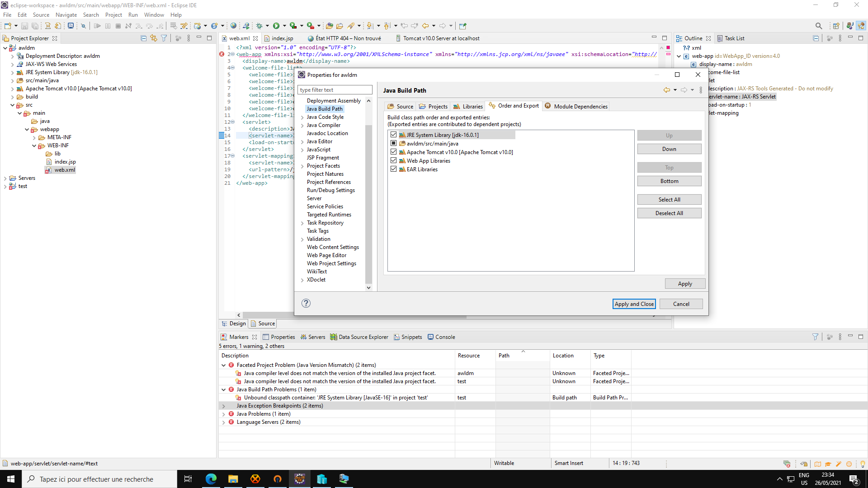
Task: Open the index.jsp editor tab
Action: (279, 38)
